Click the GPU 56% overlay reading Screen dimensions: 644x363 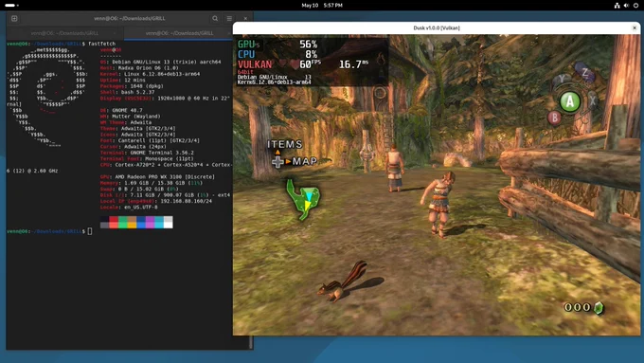coord(277,44)
